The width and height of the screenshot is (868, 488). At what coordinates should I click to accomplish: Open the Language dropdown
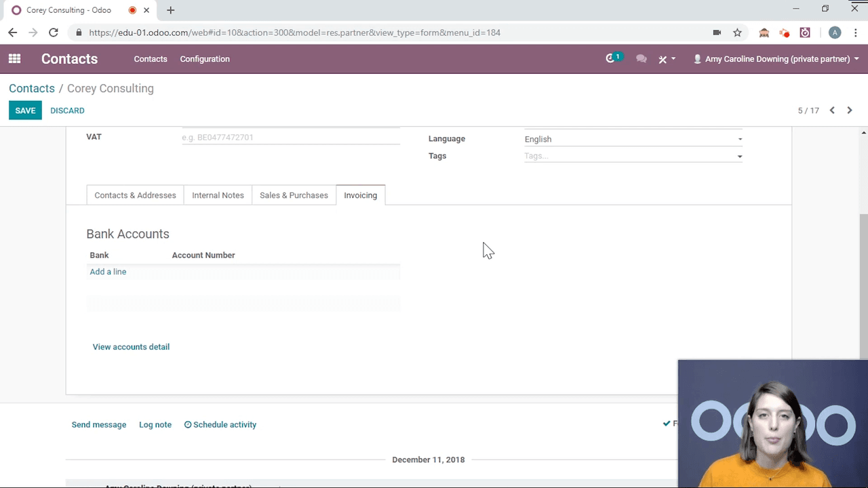(x=739, y=139)
